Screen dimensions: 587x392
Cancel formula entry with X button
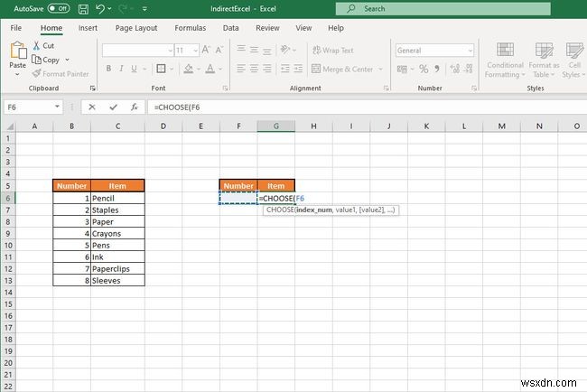coord(92,107)
